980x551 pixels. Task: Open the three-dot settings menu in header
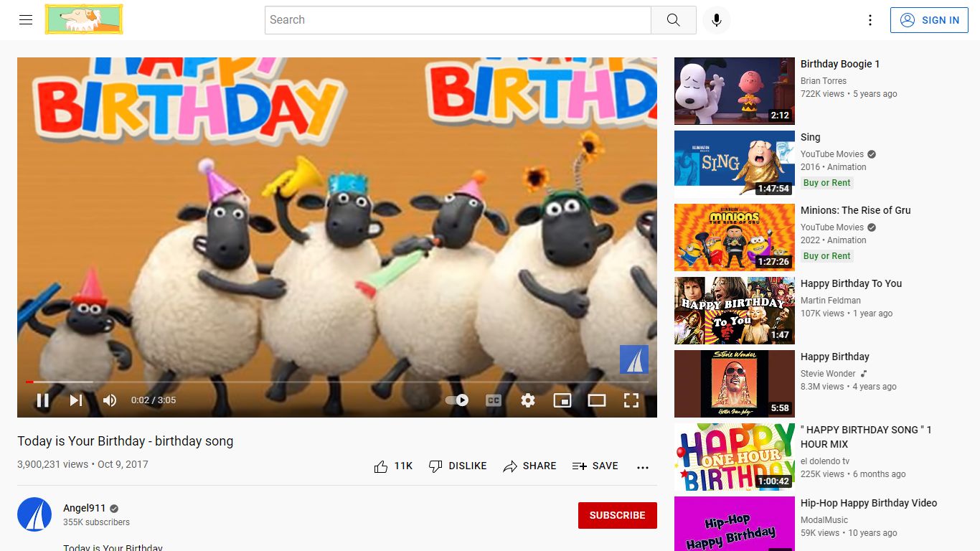tap(870, 20)
